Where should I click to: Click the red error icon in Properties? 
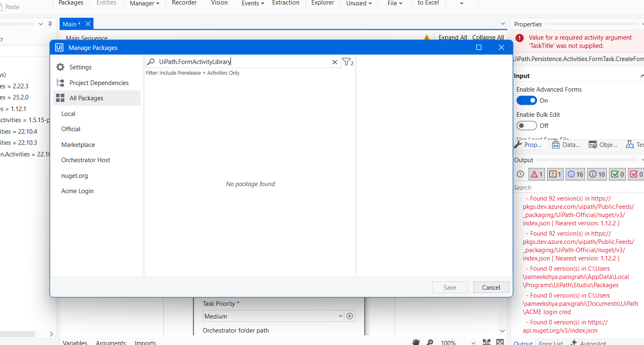(x=519, y=38)
